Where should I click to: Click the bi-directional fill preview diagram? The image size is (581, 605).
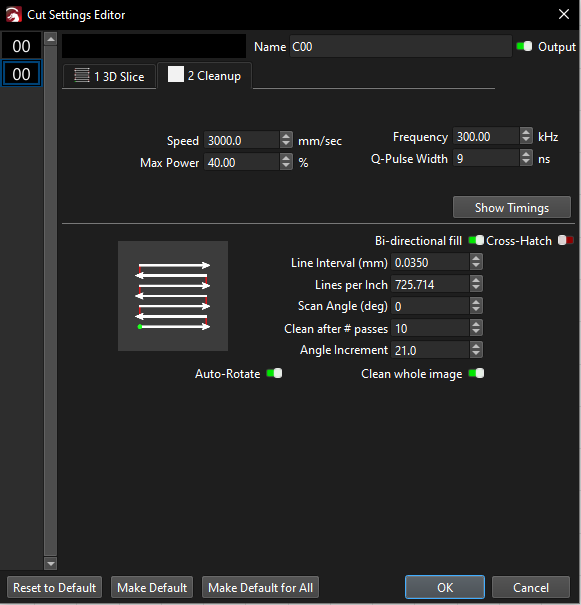[173, 296]
